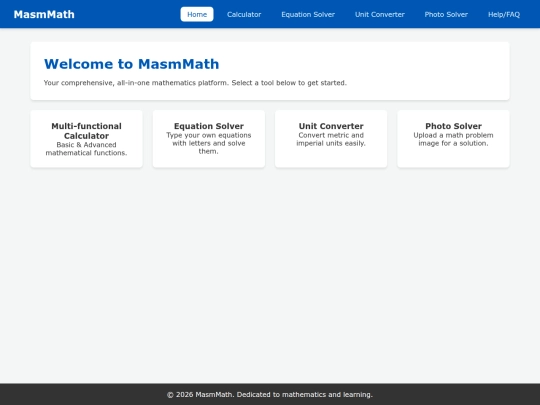The height and width of the screenshot is (405, 540).
Task: Choose the Unit Converter card heading
Action: pos(331,126)
